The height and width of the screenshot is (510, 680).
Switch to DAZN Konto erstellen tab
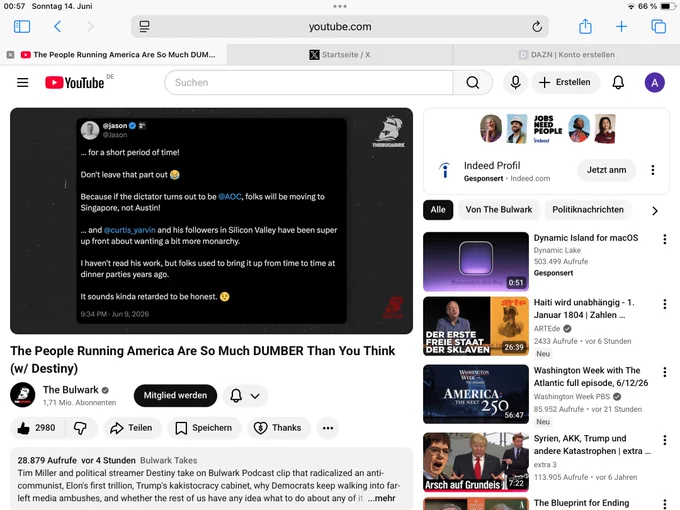tap(566, 55)
